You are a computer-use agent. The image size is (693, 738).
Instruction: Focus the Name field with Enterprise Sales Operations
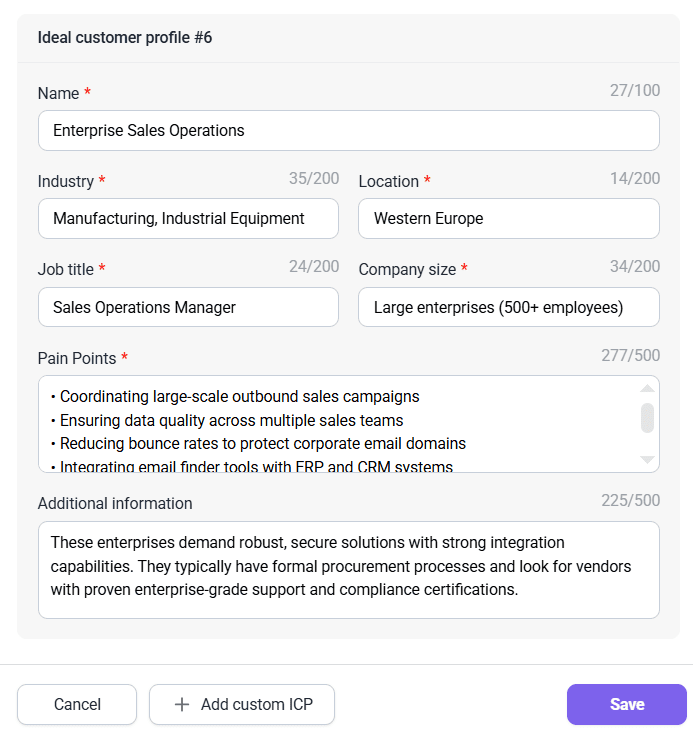coord(348,130)
